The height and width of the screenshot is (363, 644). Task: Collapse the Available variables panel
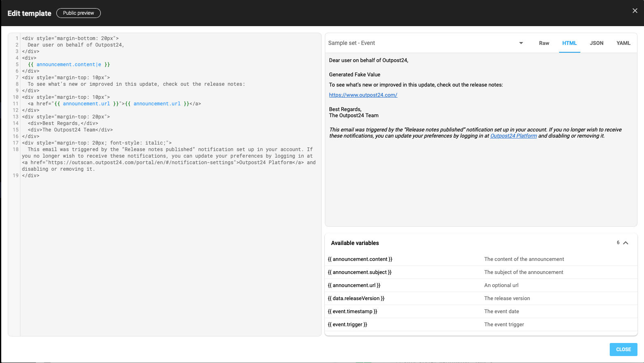pos(625,243)
